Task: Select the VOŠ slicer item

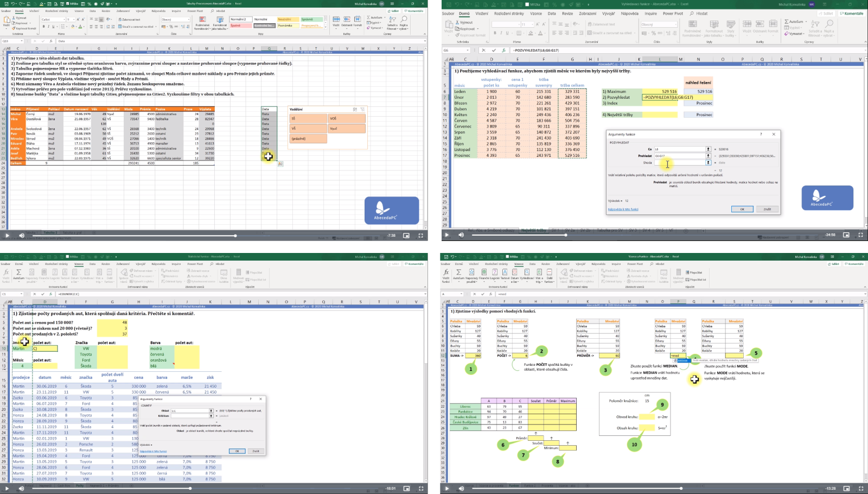Action: [347, 118]
